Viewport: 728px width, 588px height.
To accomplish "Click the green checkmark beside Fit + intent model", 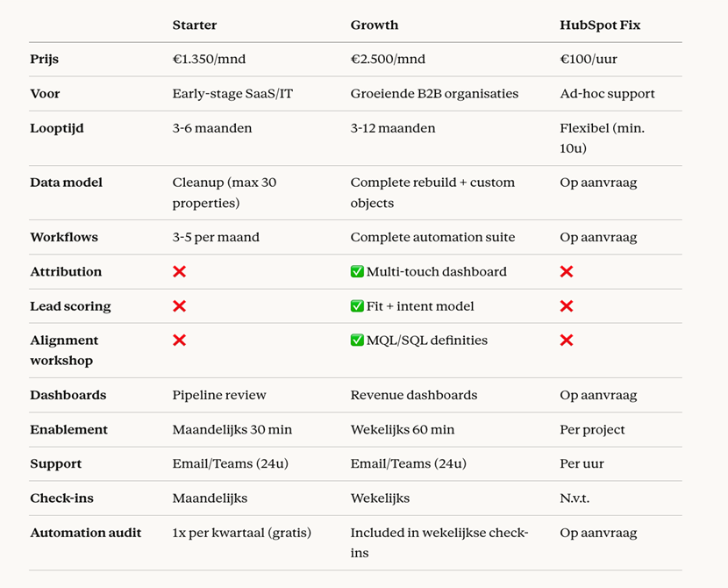I will (x=357, y=306).
